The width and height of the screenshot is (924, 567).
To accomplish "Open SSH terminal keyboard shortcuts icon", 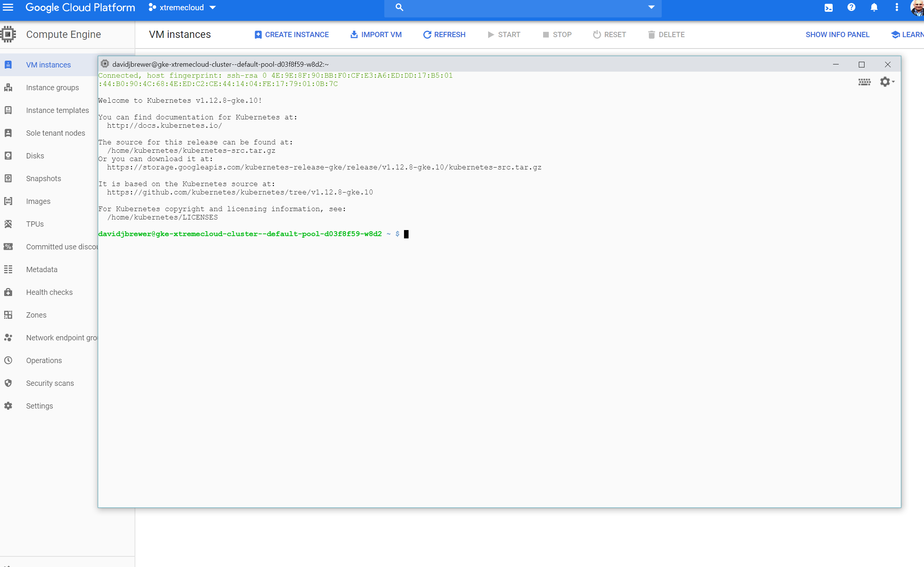I will pyautogui.click(x=864, y=82).
